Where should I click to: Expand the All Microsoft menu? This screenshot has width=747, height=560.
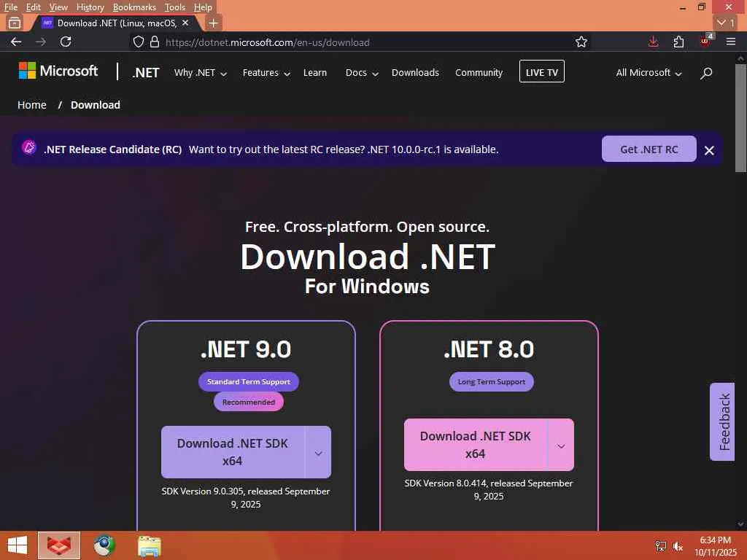click(x=649, y=73)
